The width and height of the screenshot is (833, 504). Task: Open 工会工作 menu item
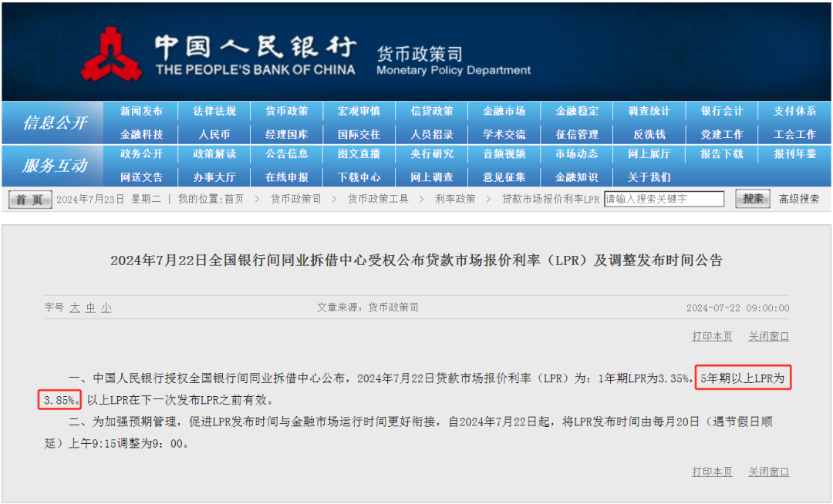pos(794,135)
